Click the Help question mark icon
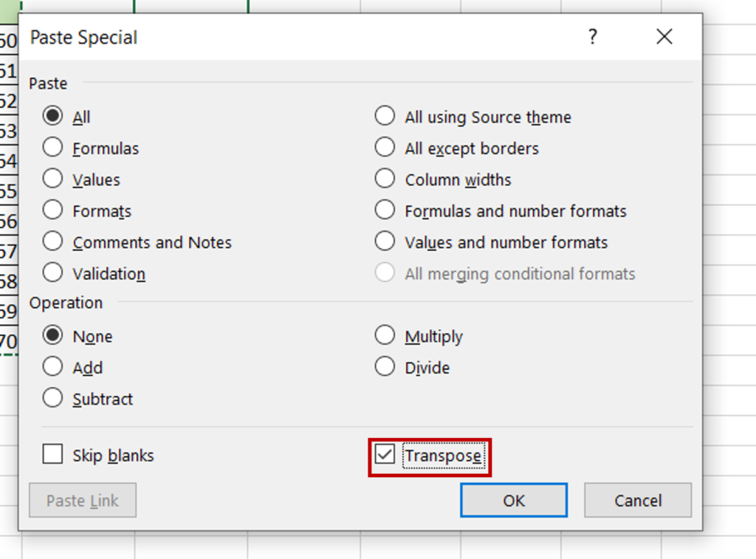Viewport: 756px width, 559px height. (x=593, y=36)
